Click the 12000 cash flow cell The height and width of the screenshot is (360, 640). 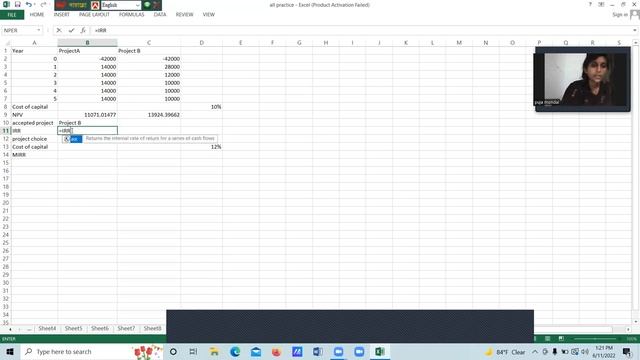[x=149, y=75]
